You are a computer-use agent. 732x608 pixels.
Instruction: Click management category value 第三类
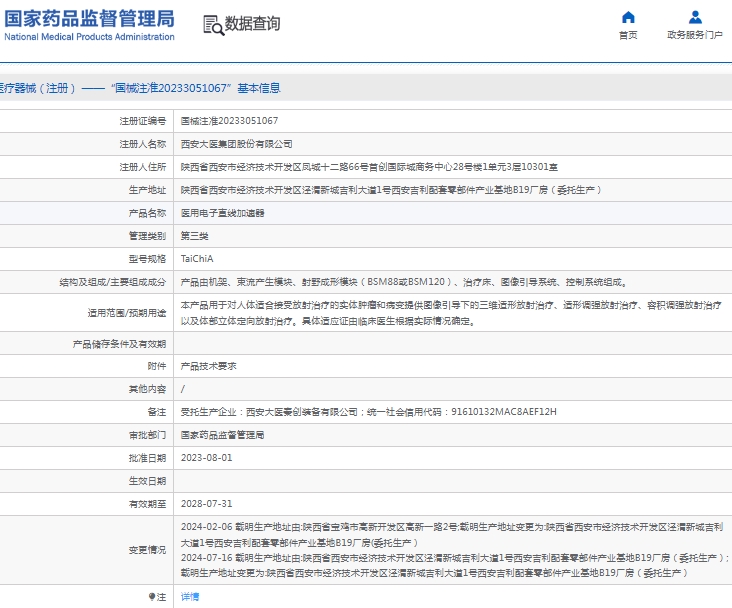tap(195, 236)
